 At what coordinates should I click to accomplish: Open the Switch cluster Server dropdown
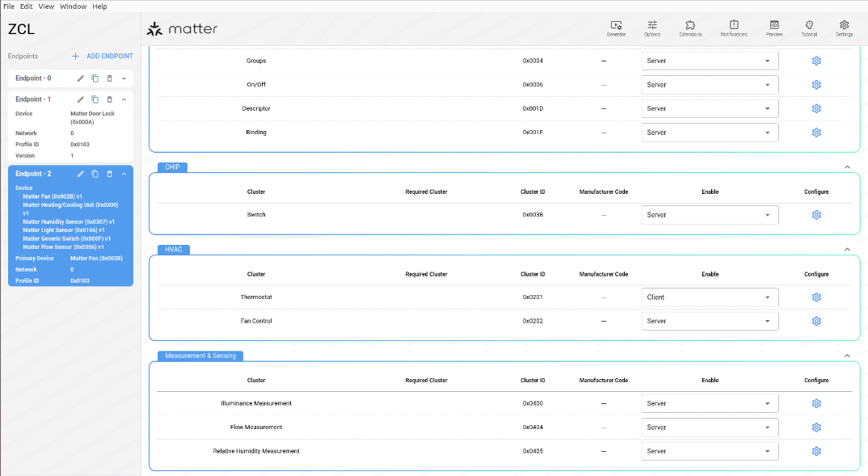coord(710,214)
